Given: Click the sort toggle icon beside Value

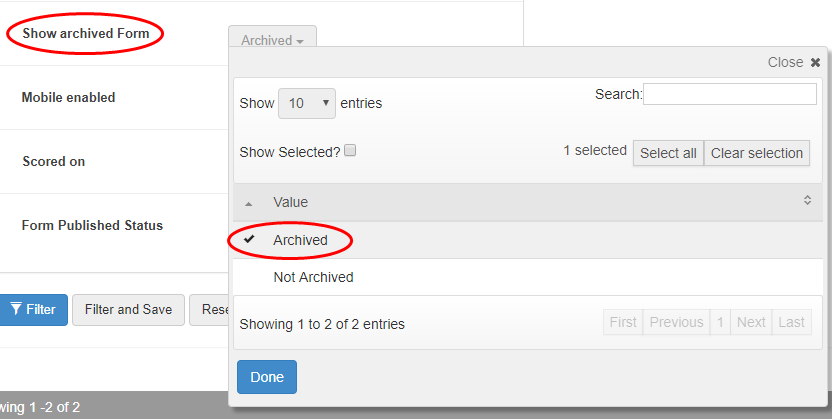Looking at the screenshot, I should 808,201.
